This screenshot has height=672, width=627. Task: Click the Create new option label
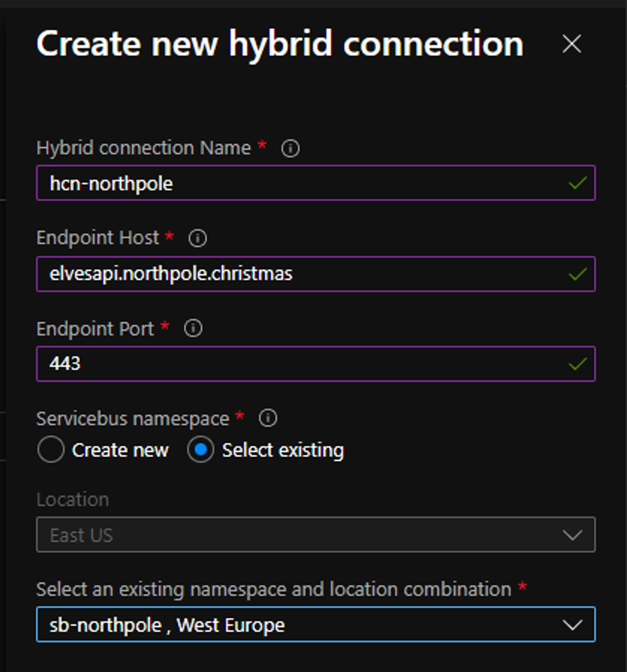(x=120, y=450)
